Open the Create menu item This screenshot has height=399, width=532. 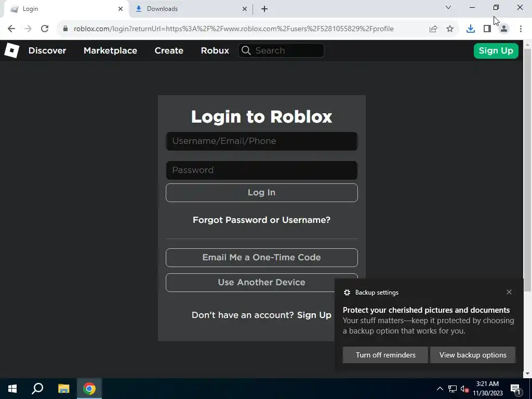point(169,50)
